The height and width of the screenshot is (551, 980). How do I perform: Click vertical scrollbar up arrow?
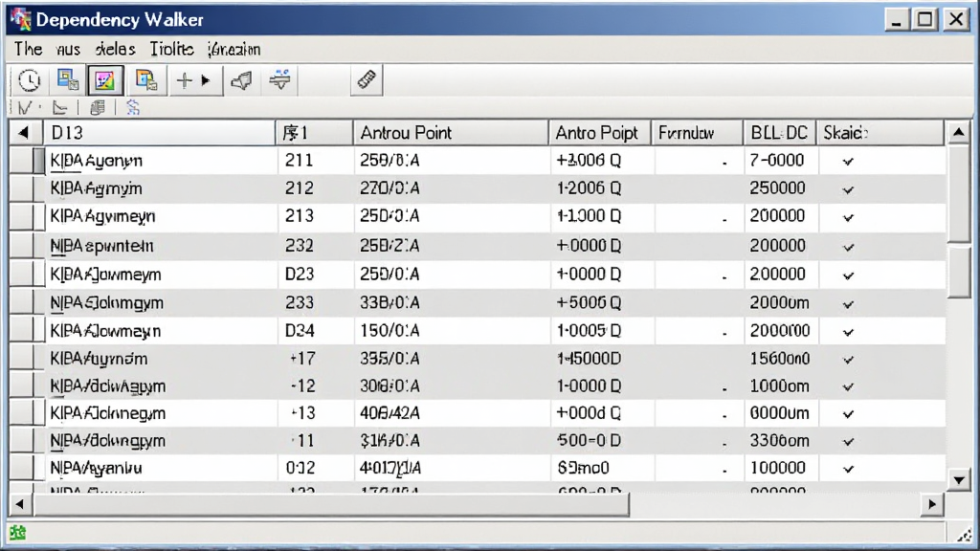(x=958, y=132)
